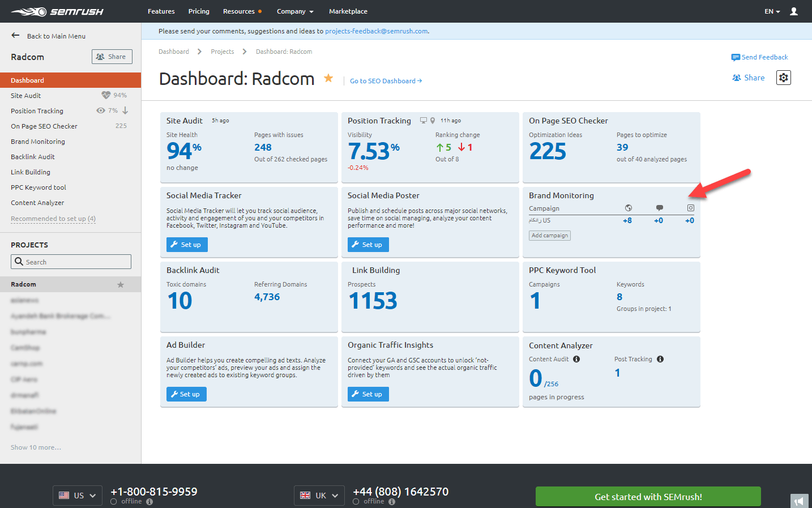
Task: Select the UK phone offline radio button
Action: (x=356, y=501)
